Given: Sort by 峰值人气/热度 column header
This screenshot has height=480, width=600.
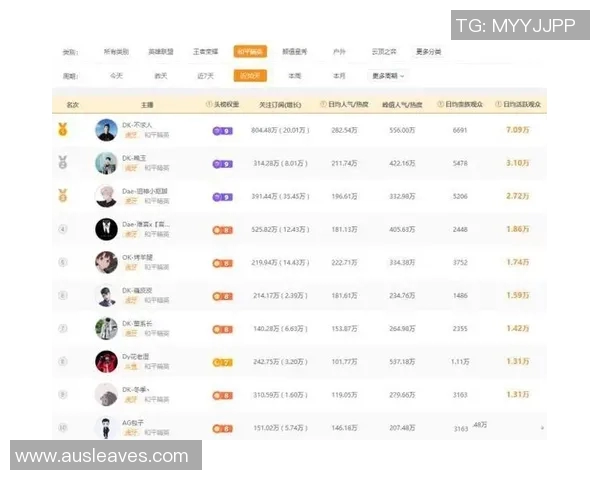Looking at the screenshot, I should tap(402, 104).
